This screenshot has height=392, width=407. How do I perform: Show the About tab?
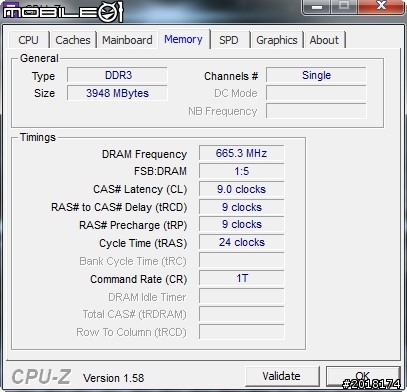click(x=324, y=40)
